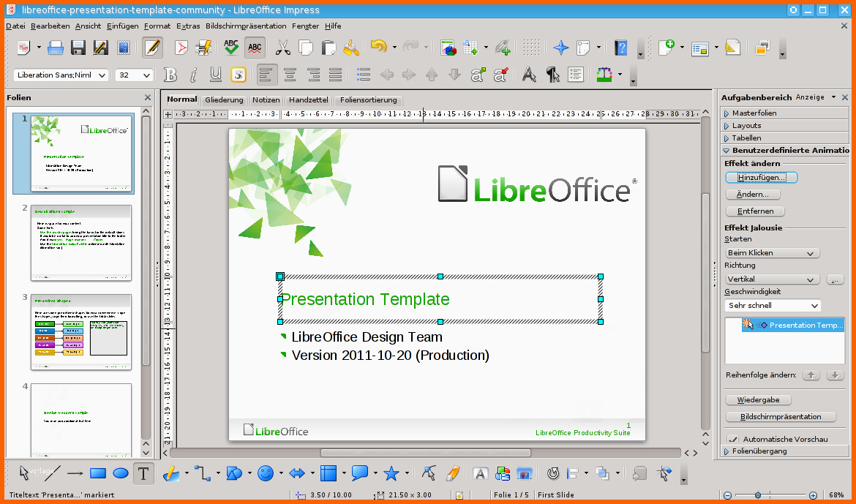Click the Cut scissors icon
Image resolution: width=856 pixels, height=504 pixels.
click(283, 48)
